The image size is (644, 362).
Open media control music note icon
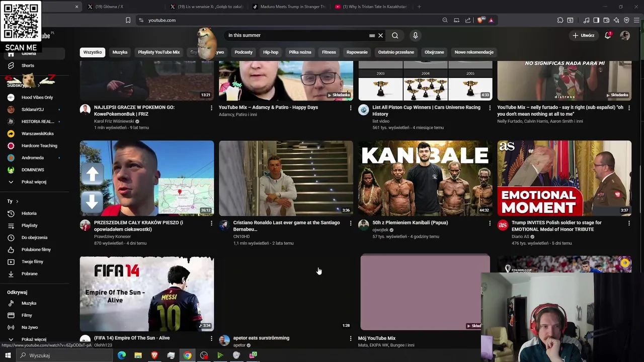[x=586, y=20]
